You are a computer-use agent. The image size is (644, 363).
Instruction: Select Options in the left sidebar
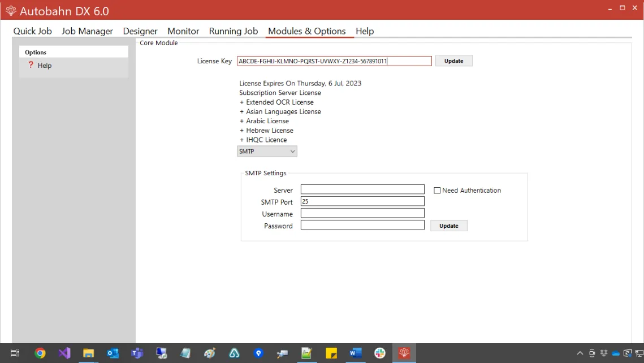point(35,52)
